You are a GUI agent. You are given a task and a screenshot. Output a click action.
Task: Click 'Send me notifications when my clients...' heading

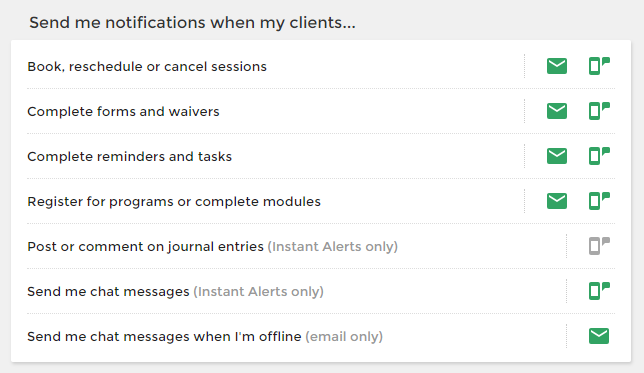pyautogui.click(x=192, y=23)
